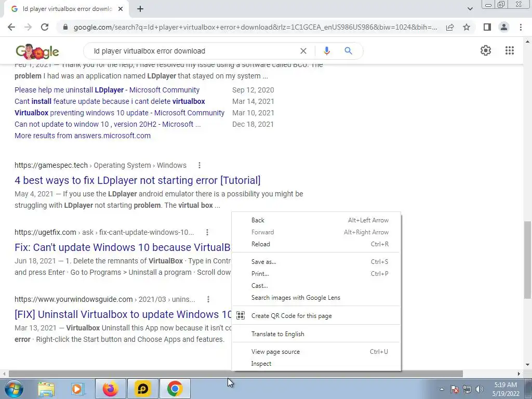
Task: Click the network tray icon
Action: [x=467, y=389]
